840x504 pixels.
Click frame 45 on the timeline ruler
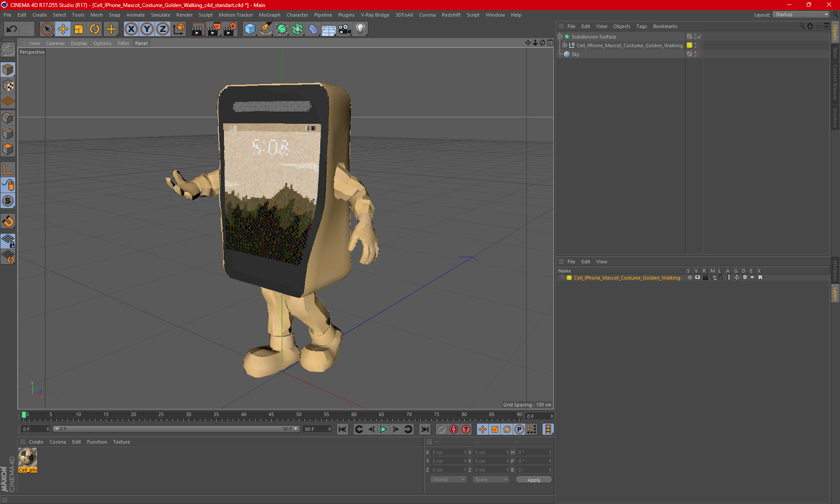pos(271,414)
